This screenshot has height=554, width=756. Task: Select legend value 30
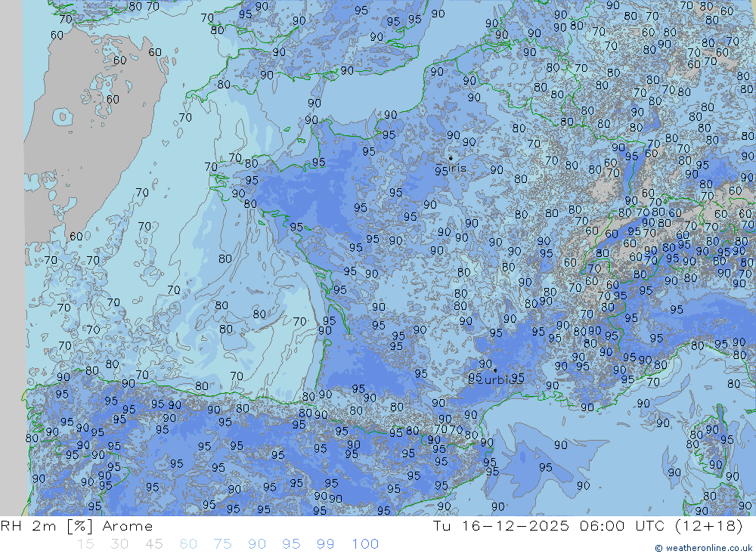119,544
